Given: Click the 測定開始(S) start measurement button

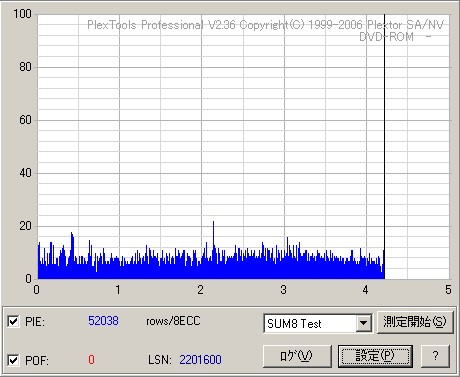Looking at the screenshot, I should [415, 322].
